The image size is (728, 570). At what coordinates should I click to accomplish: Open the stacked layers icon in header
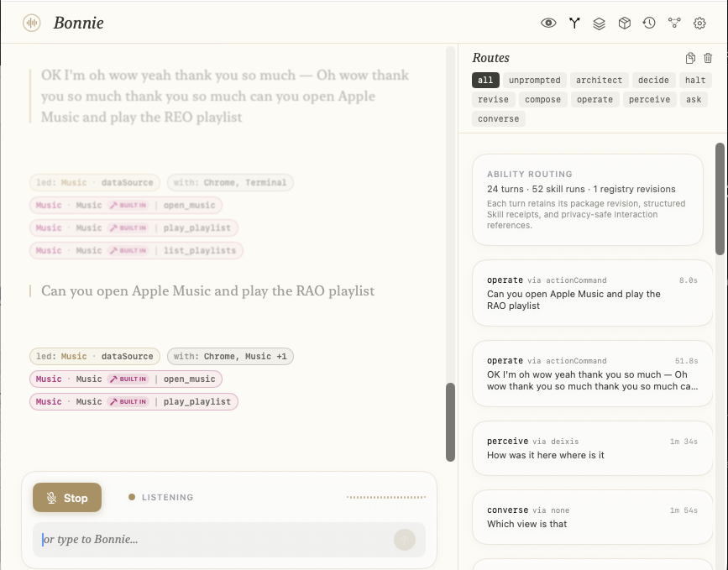[x=599, y=24]
